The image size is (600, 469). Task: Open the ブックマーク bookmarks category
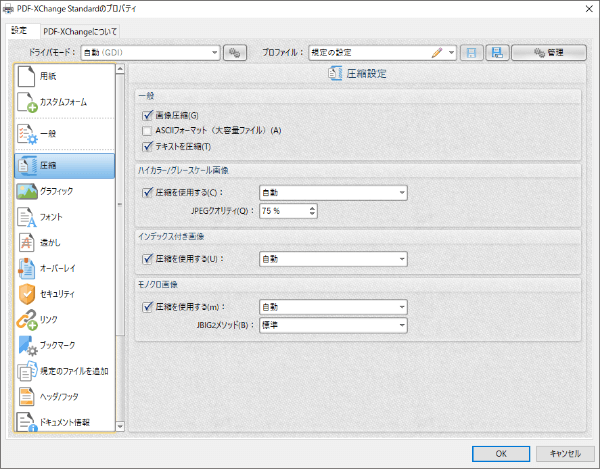click(x=64, y=345)
